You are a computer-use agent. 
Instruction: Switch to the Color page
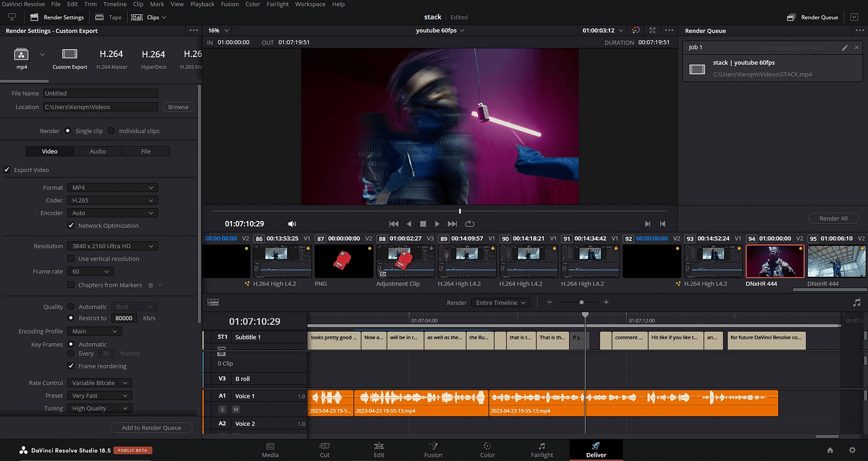point(487,450)
